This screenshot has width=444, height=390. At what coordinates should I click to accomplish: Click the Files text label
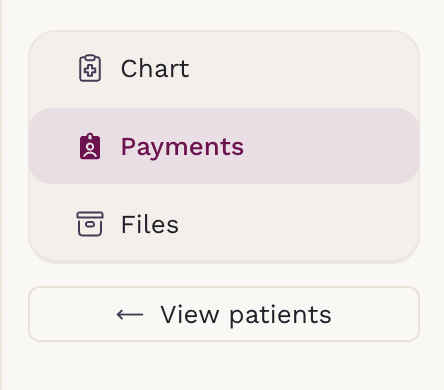click(x=150, y=224)
